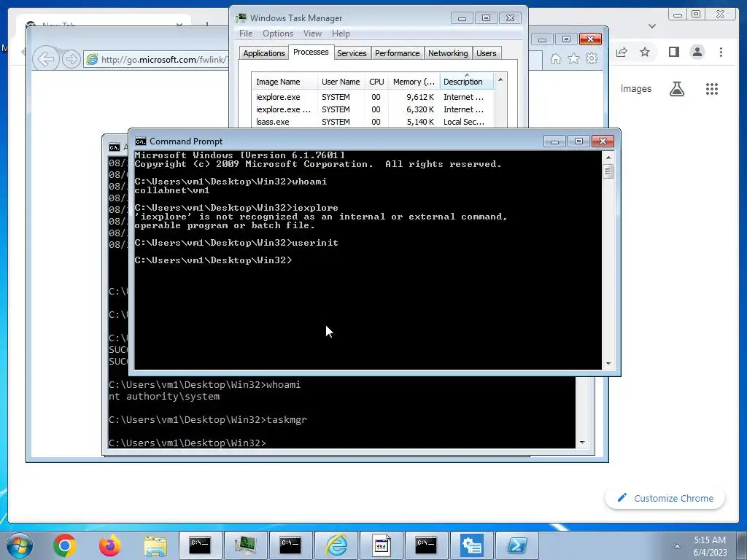The image size is (747, 560).
Task: Click Command Prompt title bar system icon
Action: click(141, 141)
